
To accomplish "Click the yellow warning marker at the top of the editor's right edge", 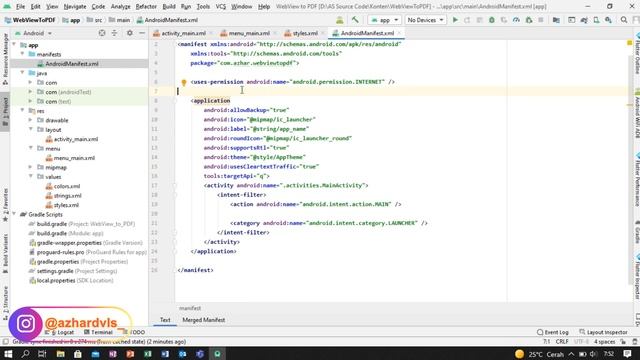I will point(629,43).
